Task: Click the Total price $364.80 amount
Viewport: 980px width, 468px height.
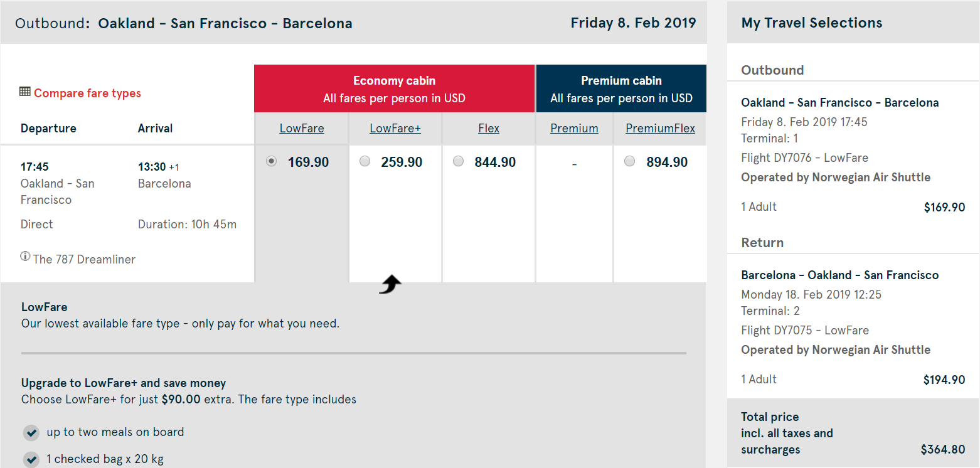Action: pyautogui.click(x=942, y=450)
